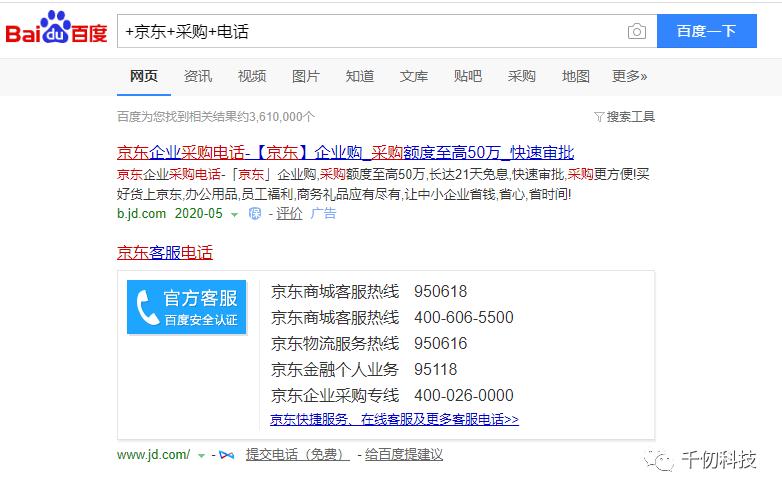The height and width of the screenshot is (494, 782).
Task: Click the result count text 3,610,000个
Action: point(282,117)
